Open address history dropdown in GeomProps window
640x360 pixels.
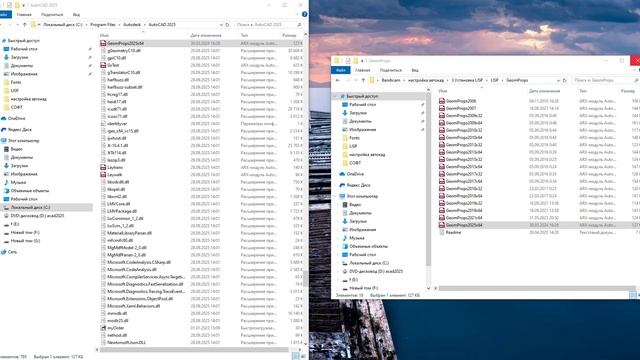click(558, 80)
